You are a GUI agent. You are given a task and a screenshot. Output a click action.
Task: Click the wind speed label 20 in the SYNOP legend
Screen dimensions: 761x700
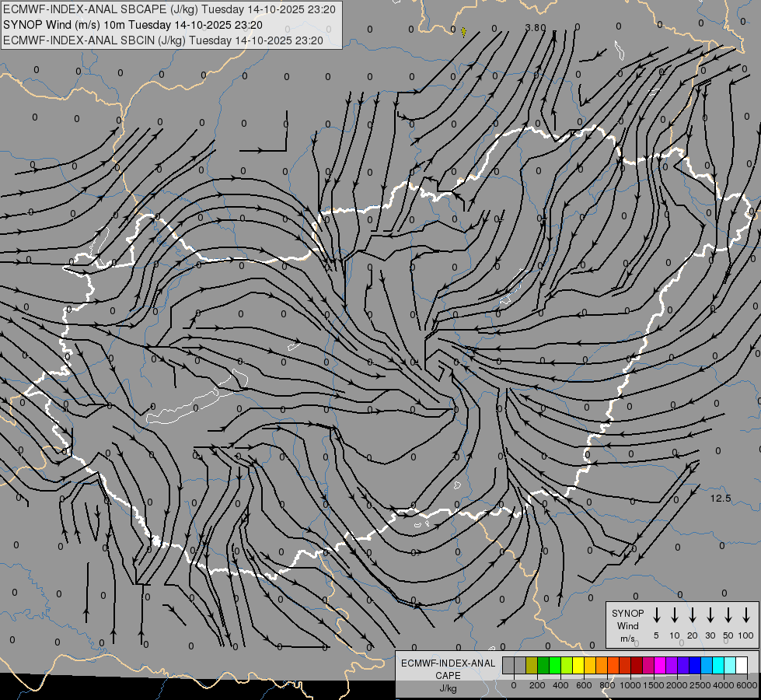tap(693, 635)
